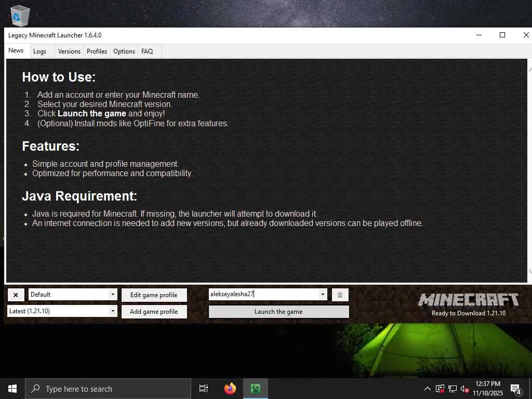
Task: Click the Minecraft creeper taskbar icon
Action: tap(256, 389)
